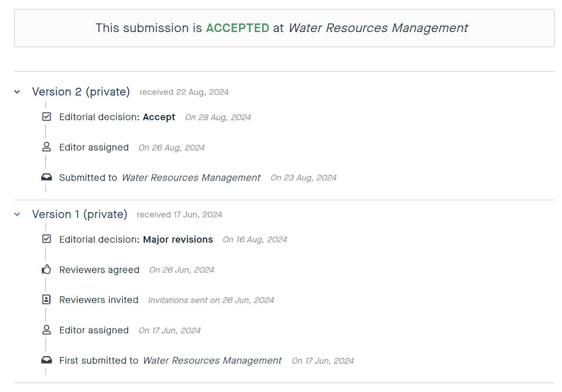Collapse the Version 2 chevron
The height and width of the screenshot is (392, 562).
pos(17,92)
